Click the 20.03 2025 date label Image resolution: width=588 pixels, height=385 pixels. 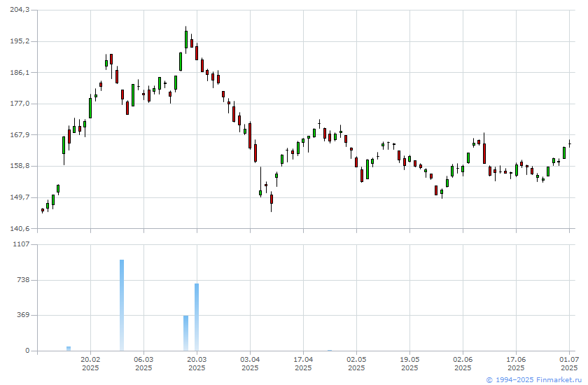[197, 363]
